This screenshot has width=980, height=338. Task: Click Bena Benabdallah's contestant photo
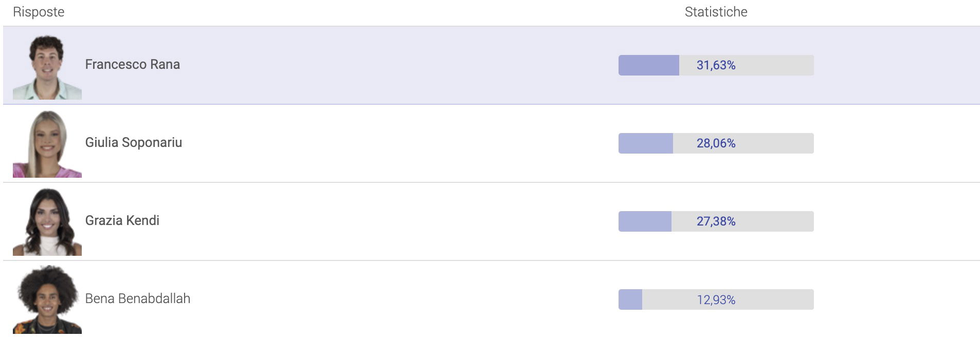click(47, 299)
